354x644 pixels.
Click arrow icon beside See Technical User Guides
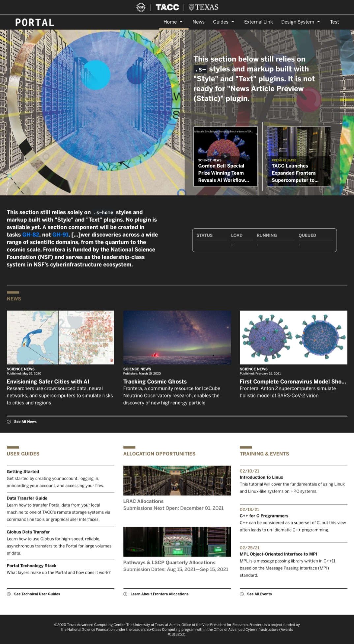(9, 594)
